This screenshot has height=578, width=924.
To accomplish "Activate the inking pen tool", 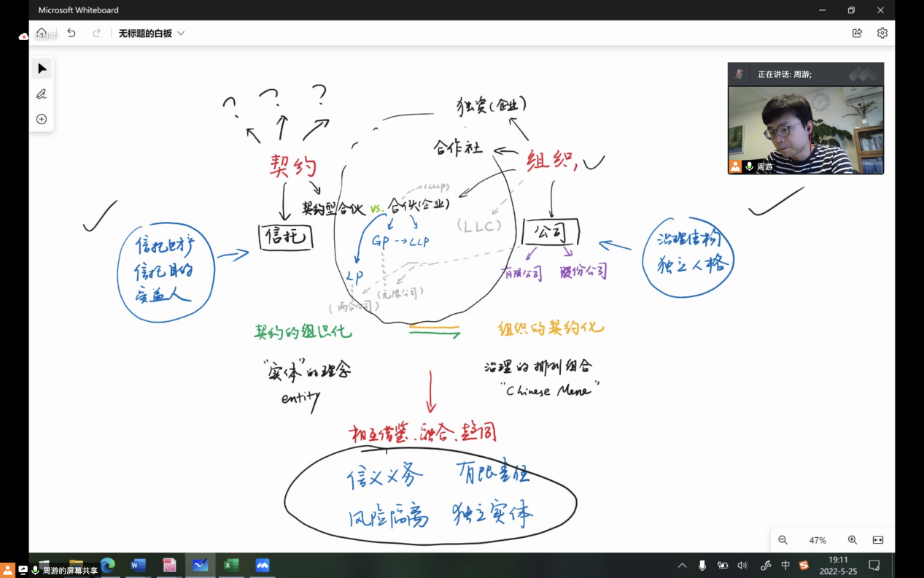I will (x=42, y=94).
